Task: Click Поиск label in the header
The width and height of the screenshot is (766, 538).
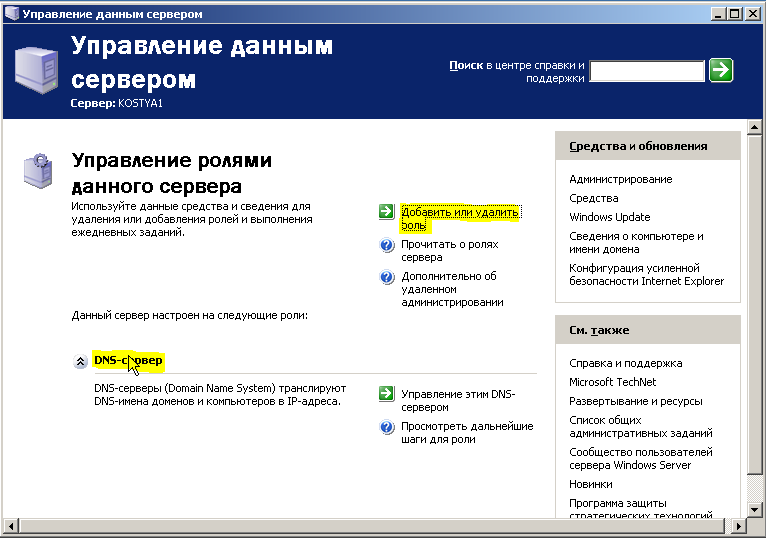Action: click(466, 65)
